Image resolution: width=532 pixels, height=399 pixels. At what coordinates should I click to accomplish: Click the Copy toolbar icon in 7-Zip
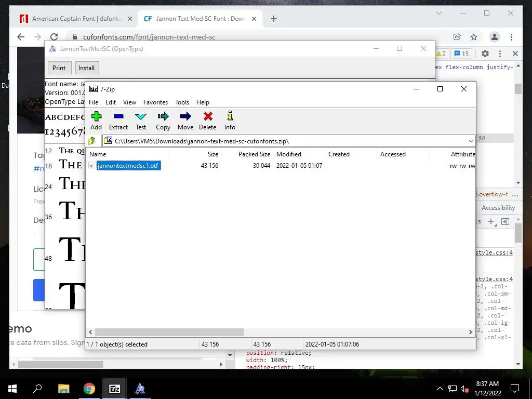tap(163, 121)
